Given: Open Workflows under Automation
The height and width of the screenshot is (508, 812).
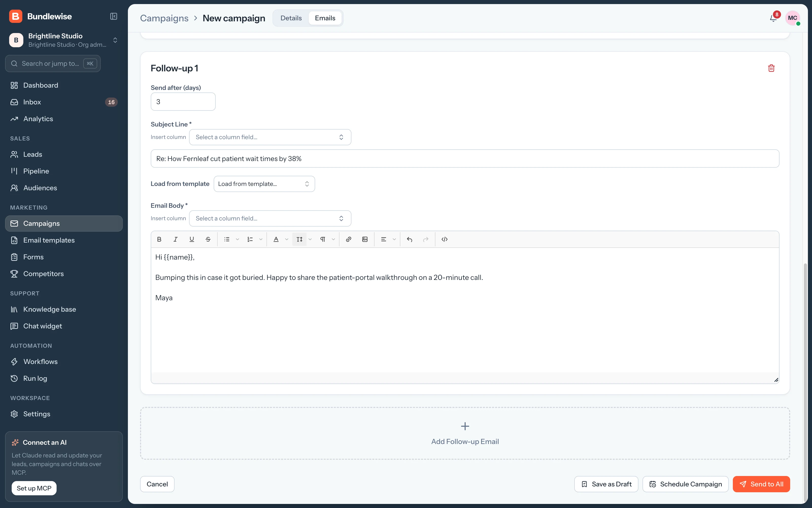Looking at the screenshot, I should pyautogui.click(x=64, y=361).
